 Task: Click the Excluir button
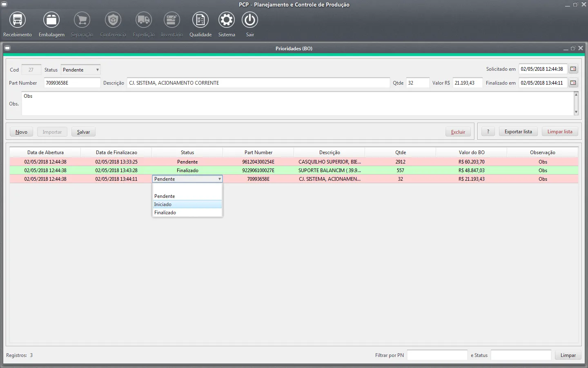tap(458, 132)
